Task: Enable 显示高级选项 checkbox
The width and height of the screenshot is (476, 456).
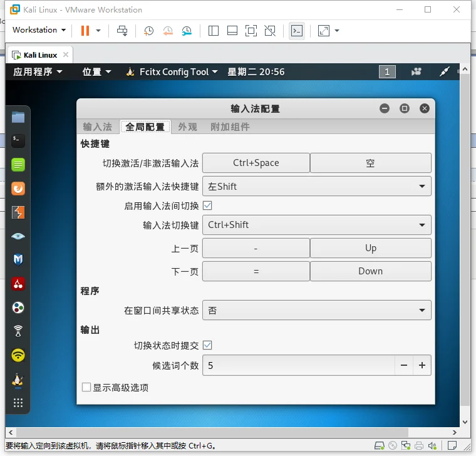Action: (86, 387)
